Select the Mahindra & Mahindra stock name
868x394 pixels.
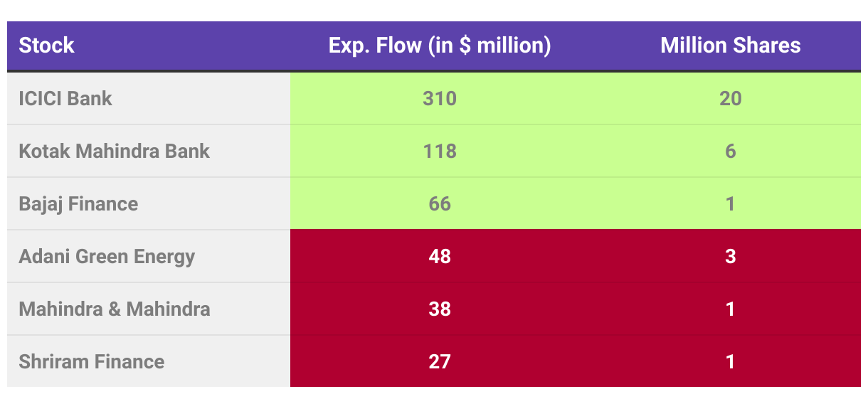coord(114,309)
